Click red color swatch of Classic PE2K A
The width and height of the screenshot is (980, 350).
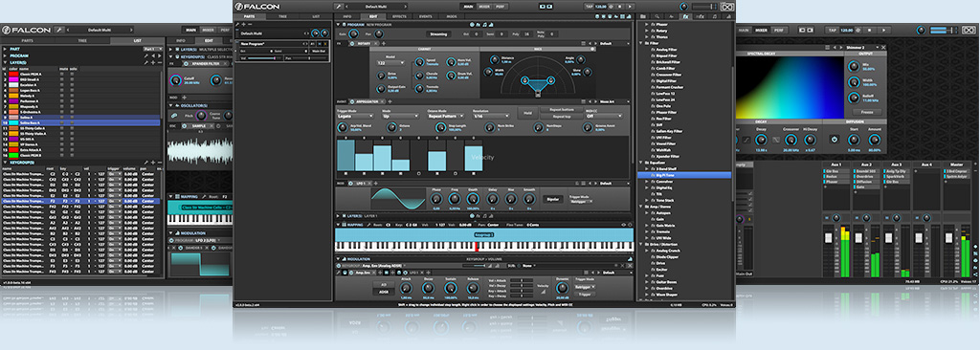(12, 74)
